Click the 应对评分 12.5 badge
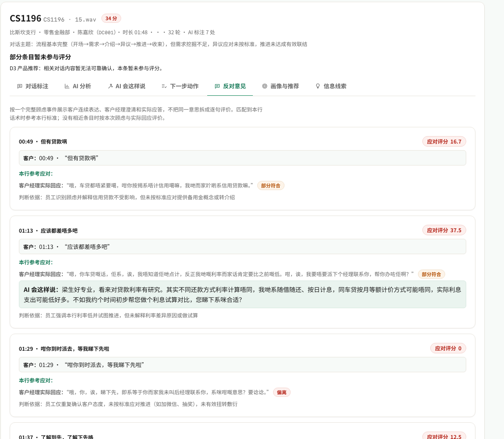 tap(444, 436)
